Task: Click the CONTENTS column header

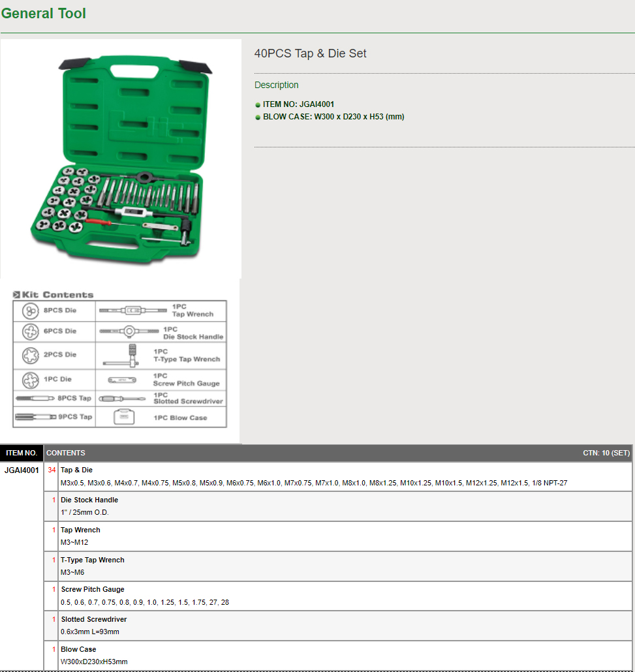Action: pos(66,453)
